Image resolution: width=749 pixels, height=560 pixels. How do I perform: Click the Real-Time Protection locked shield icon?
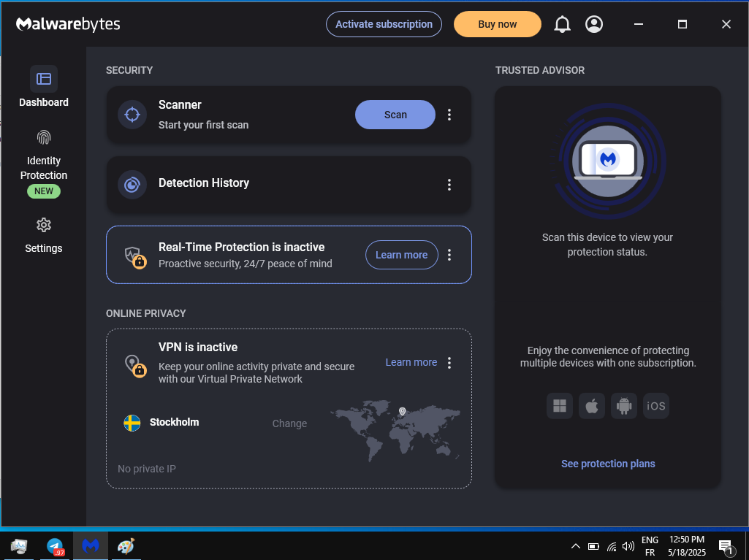pos(135,257)
